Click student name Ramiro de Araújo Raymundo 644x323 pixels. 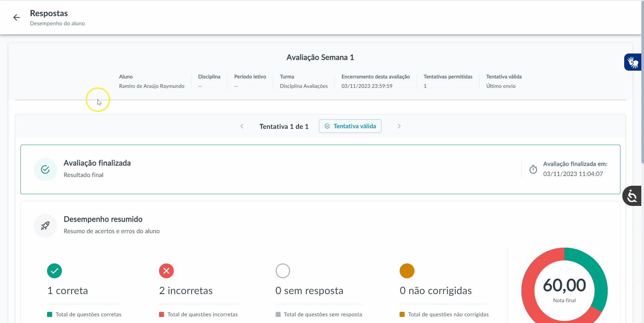(x=152, y=86)
